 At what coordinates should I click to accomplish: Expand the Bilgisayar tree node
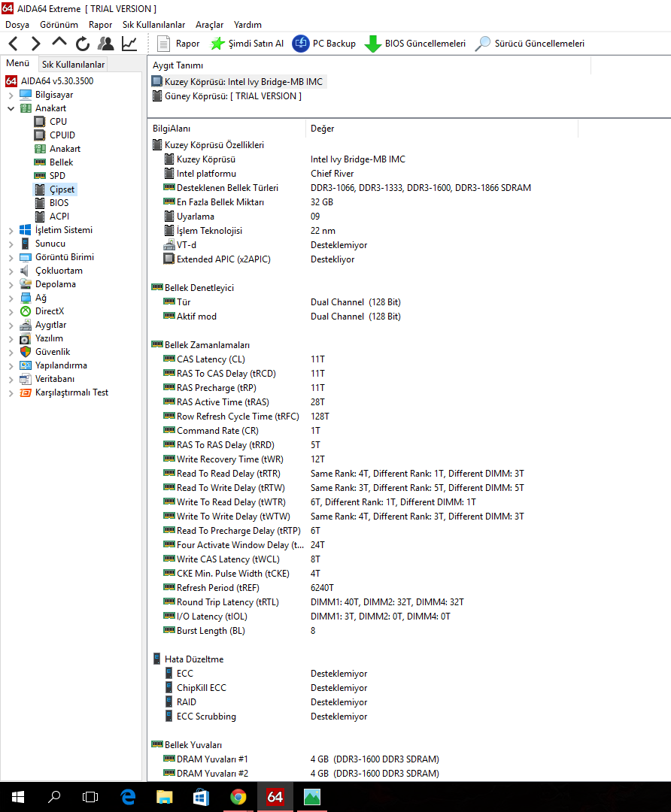click(x=11, y=95)
